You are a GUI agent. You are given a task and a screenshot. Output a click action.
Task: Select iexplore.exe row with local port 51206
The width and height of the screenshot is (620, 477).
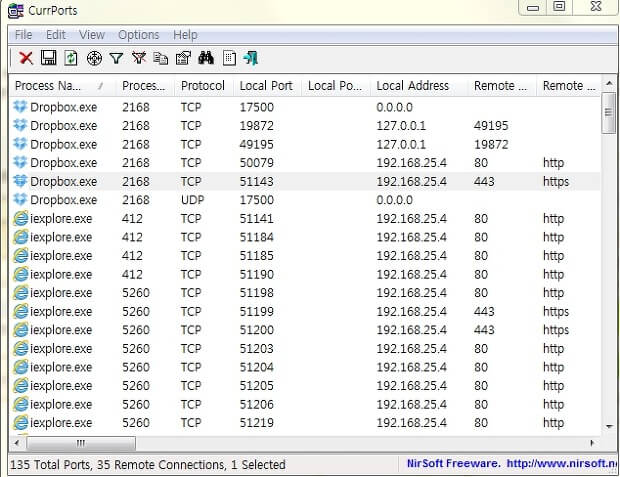304,405
